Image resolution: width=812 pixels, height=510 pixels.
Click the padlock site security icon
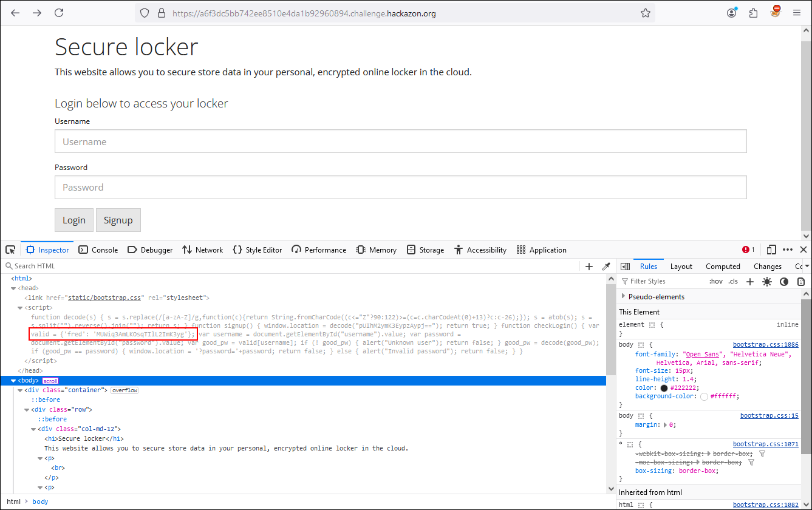pos(161,13)
